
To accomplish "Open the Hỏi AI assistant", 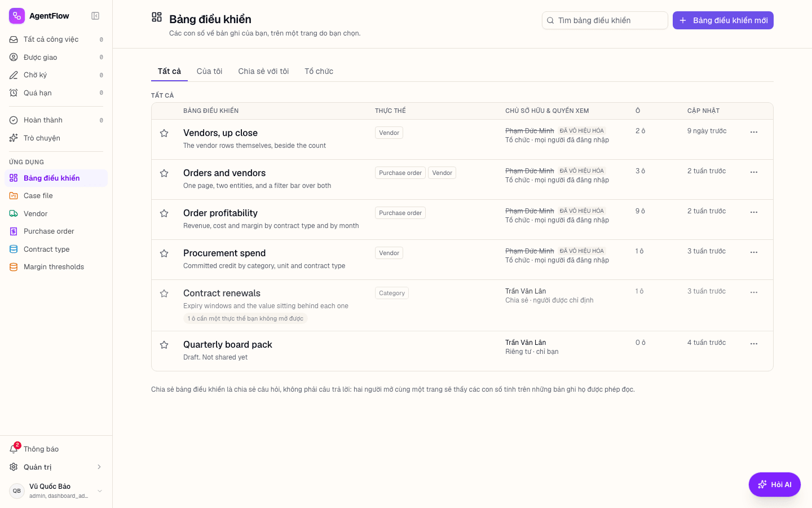I will [x=775, y=484].
